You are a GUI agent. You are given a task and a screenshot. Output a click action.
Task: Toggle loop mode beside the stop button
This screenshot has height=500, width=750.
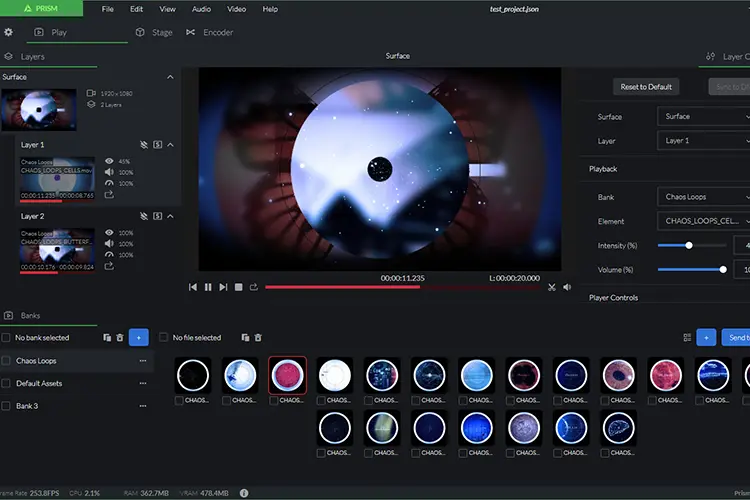(254, 287)
